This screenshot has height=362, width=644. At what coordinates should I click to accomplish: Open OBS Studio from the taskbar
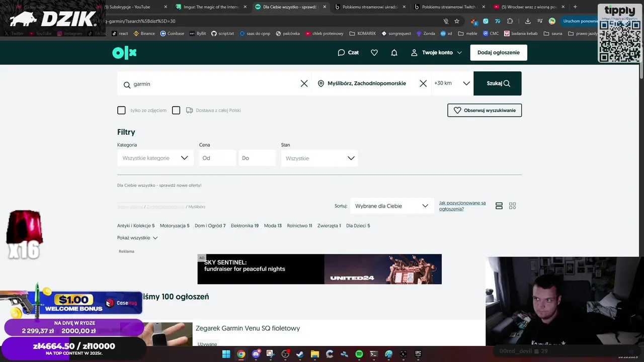click(285, 354)
